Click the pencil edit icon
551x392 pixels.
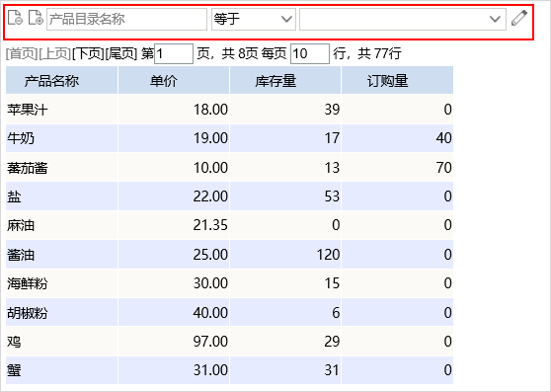pos(519,18)
